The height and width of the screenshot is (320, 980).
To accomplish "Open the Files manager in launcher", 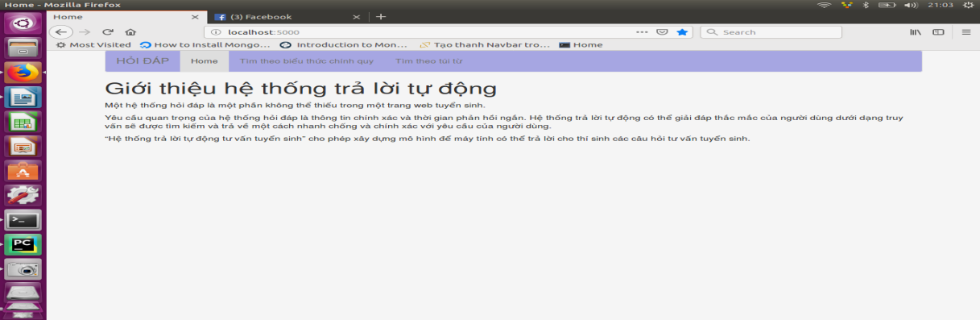I will click(23, 48).
